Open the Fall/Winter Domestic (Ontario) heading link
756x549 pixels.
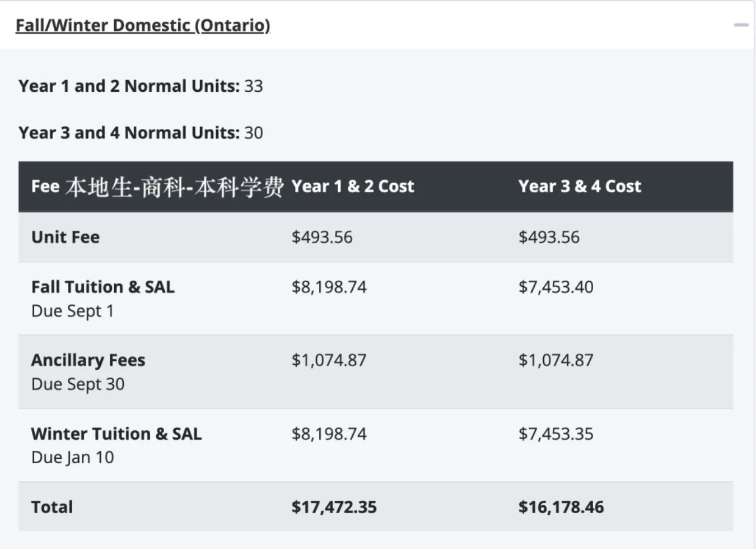pos(143,25)
